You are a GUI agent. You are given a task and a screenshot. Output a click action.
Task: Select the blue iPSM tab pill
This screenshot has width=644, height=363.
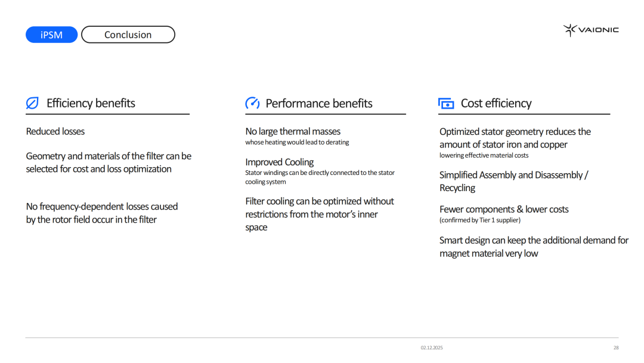(52, 35)
